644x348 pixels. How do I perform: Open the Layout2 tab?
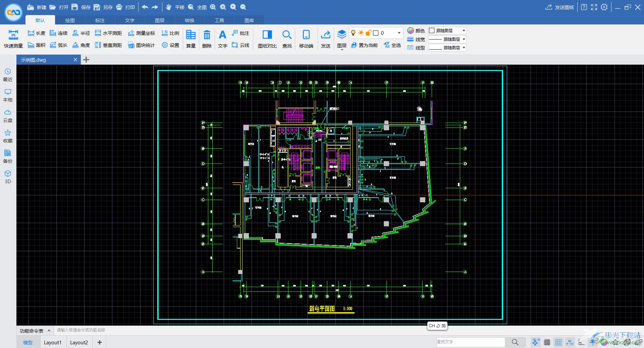[79, 342]
